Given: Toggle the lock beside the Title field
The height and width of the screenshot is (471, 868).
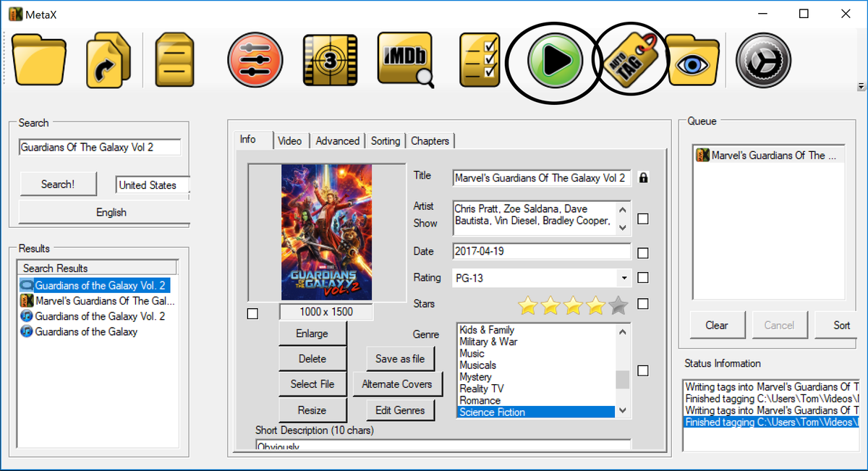Looking at the screenshot, I should click(x=643, y=177).
